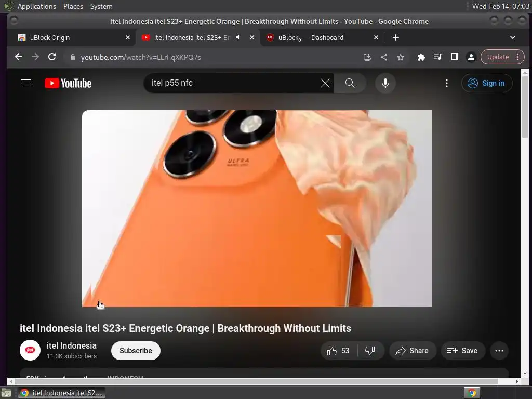Image resolution: width=532 pixels, height=399 pixels.
Task: Clear the search text with X icon
Action: [325, 83]
